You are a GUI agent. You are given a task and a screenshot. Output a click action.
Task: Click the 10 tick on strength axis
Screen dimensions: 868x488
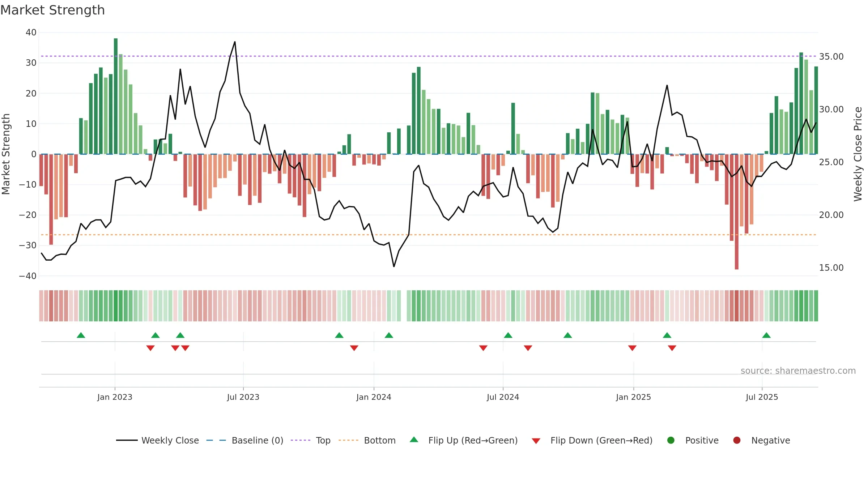[x=31, y=124]
